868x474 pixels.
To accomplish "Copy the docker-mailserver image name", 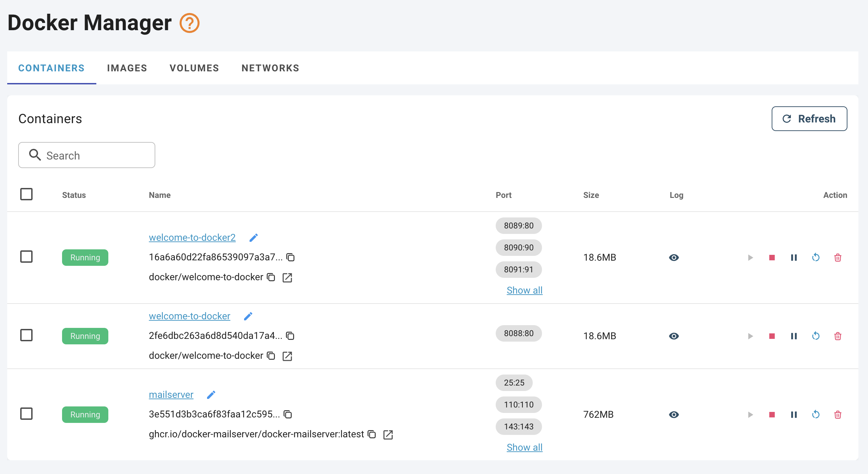I will tap(372, 435).
